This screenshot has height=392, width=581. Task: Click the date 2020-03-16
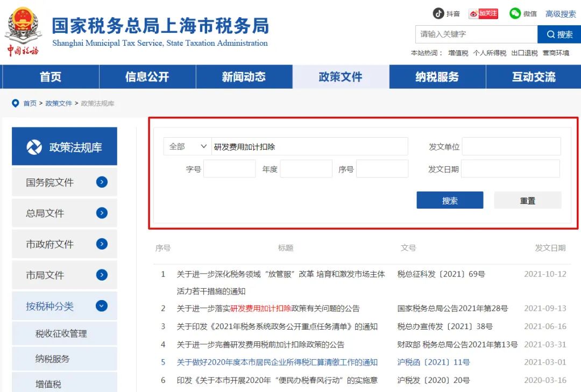click(x=545, y=380)
